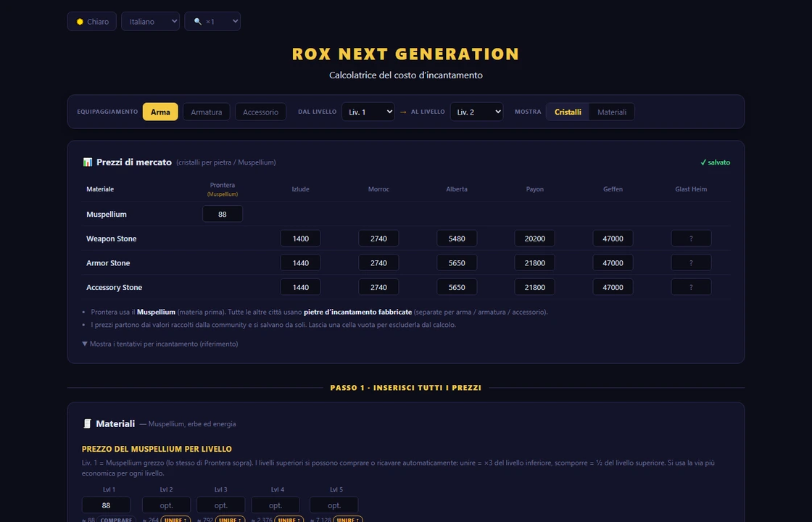
Task: Click the Payon column header
Action: [x=534, y=189]
